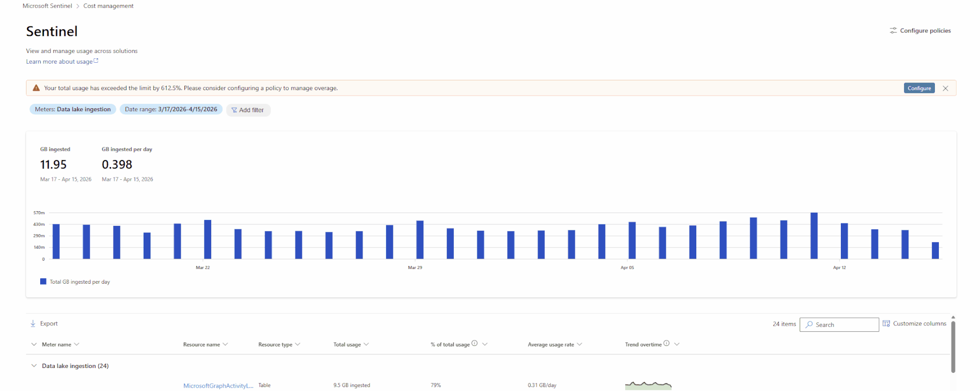Viewport: 980px width, 391px height.
Task: Click the info icon next to % of total usage
Action: (x=474, y=343)
